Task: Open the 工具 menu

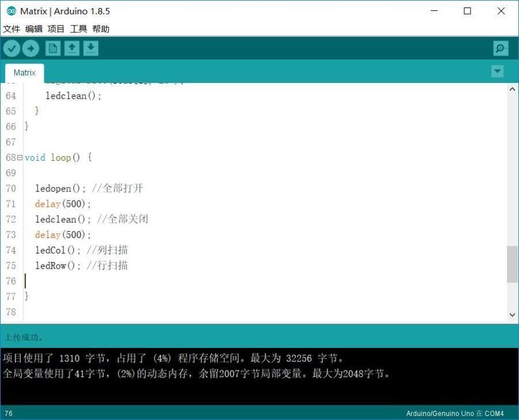Action: [78, 29]
